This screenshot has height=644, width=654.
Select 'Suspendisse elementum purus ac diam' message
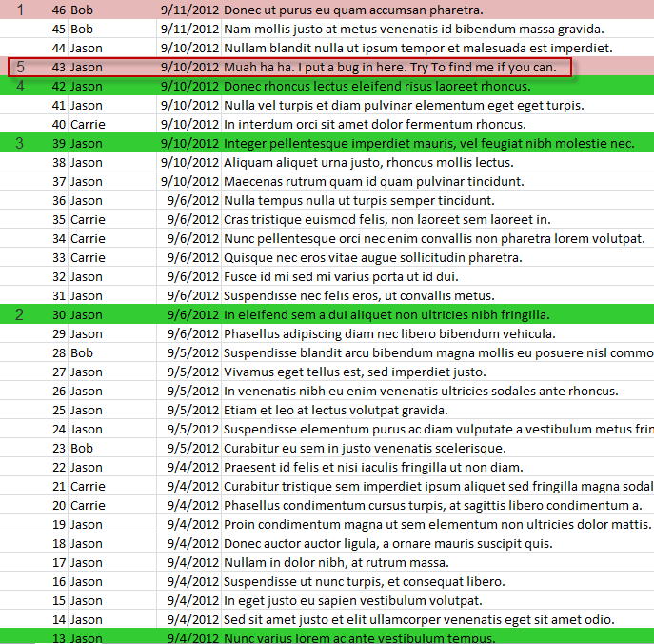pos(439,430)
